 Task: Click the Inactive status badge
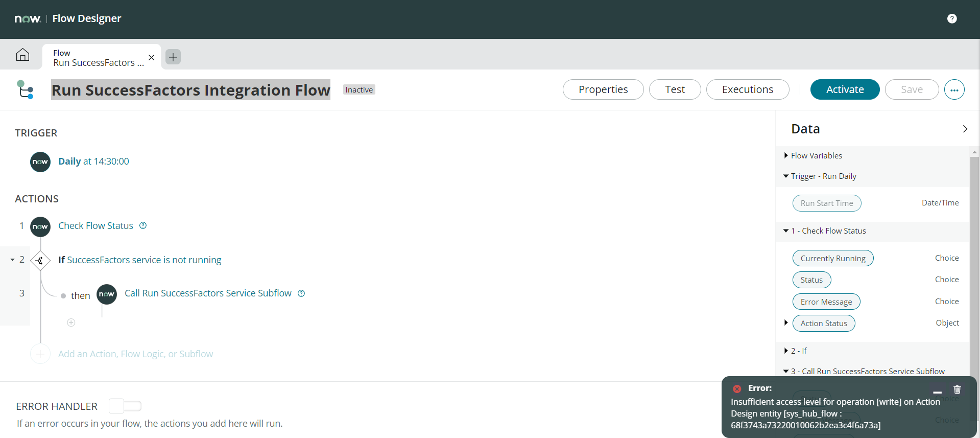pos(359,89)
